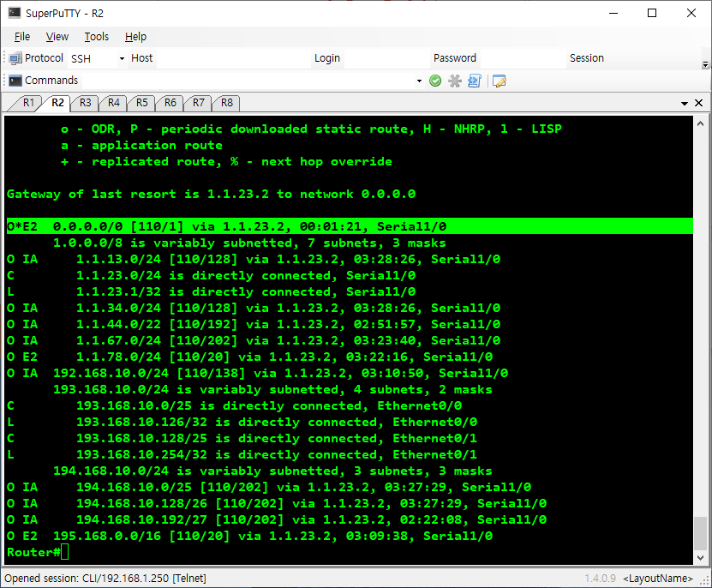Close the active R2 document tab
Image resolution: width=712 pixels, height=588 pixels.
699,103
